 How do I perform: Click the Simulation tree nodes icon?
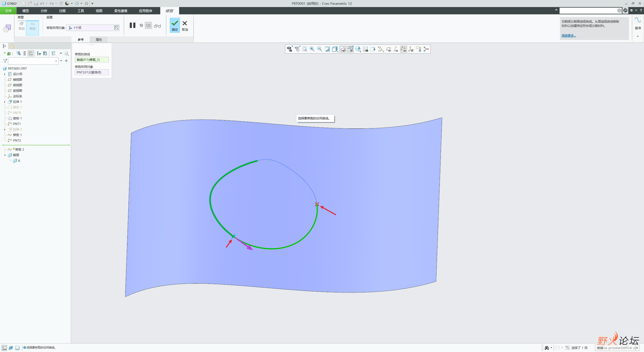426,49
